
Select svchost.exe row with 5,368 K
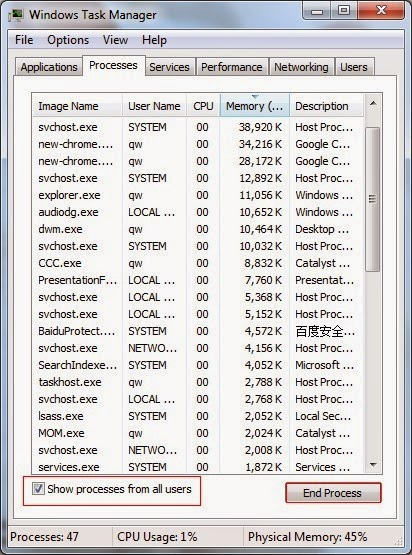pos(198,297)
